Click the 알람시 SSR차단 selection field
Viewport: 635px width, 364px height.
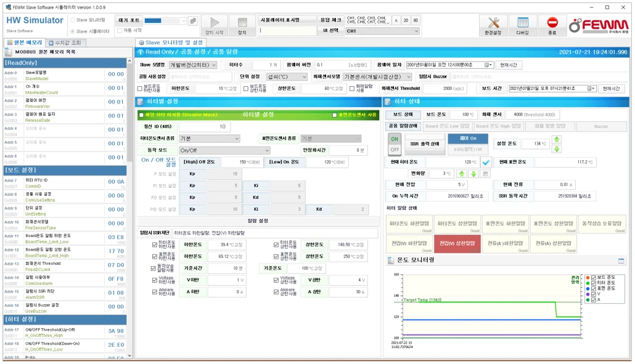tap(276, 233)
